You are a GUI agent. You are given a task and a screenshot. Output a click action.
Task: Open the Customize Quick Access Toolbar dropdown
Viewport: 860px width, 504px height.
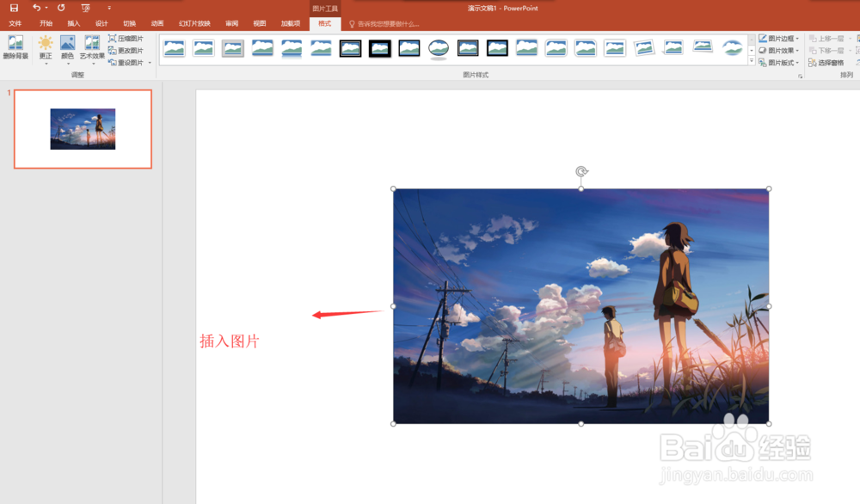pyautogui.click(x=109, y=8)
